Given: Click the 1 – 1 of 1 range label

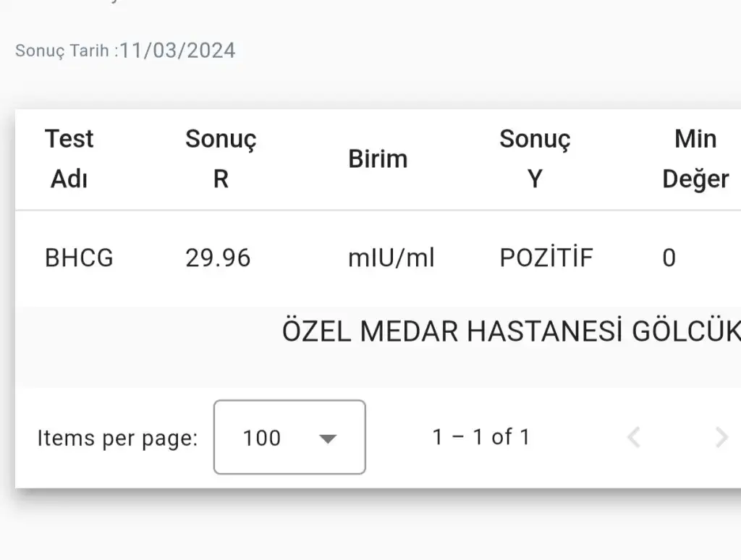Looking at the screenshot, I should click(x=481, y=437).
